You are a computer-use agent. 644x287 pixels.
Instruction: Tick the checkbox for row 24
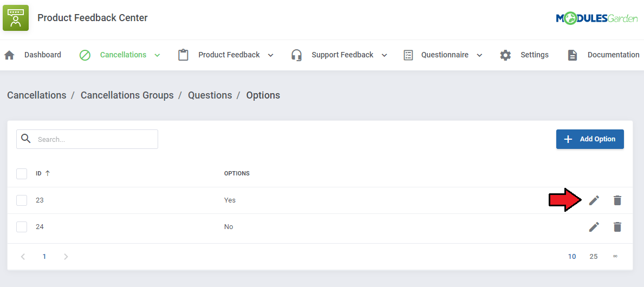22,227
